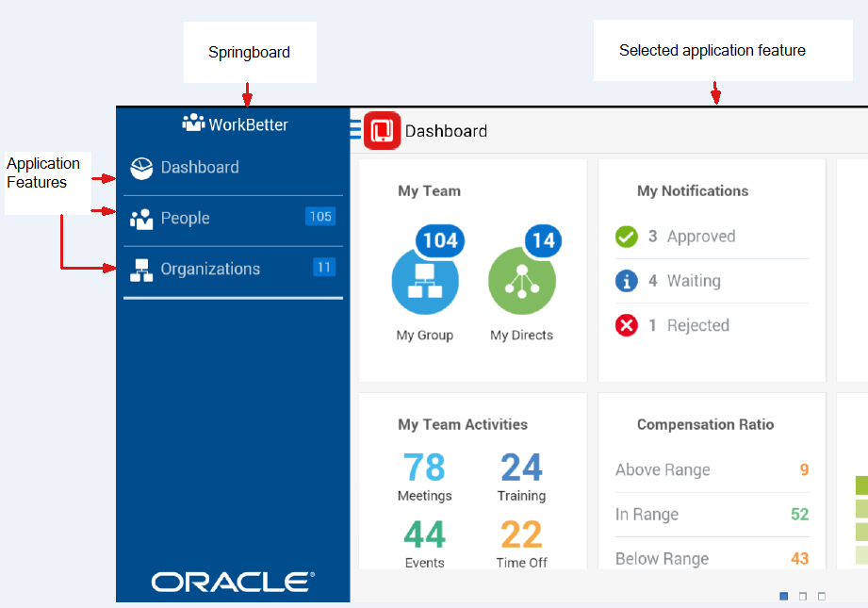Open the My Directs green circle icon

522,281
